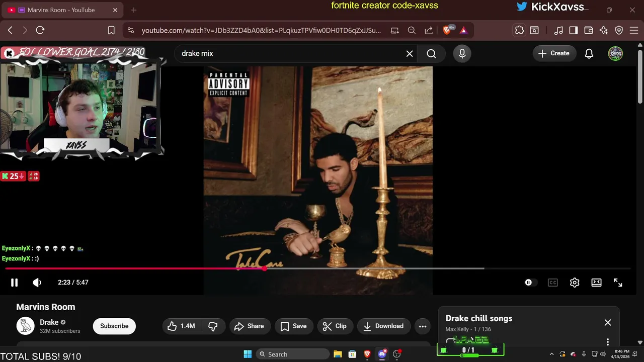Open the zoom magnifier in address bar
644x362 pixels.
[412, 30]
